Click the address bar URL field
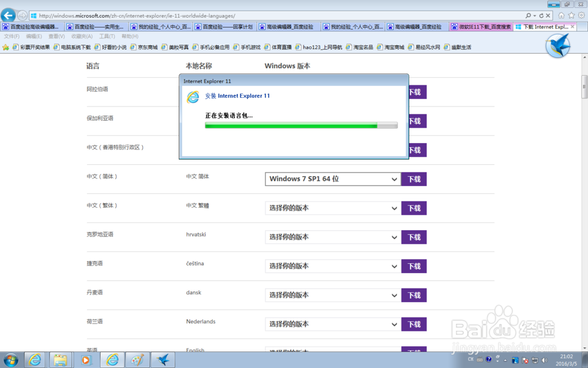This screenshot has width=588, height=368. click(x=278, y=16)
